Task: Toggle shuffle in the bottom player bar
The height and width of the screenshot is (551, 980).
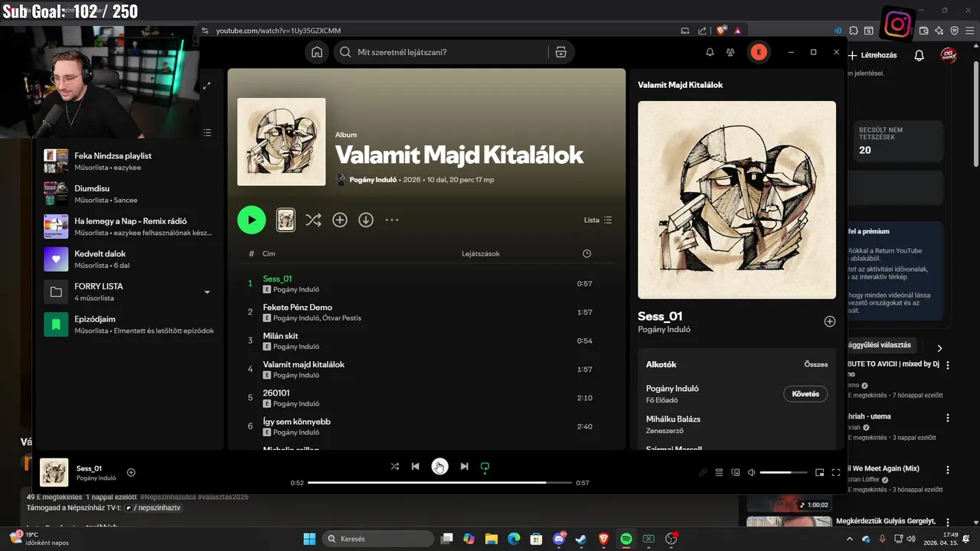Action: 394,466
